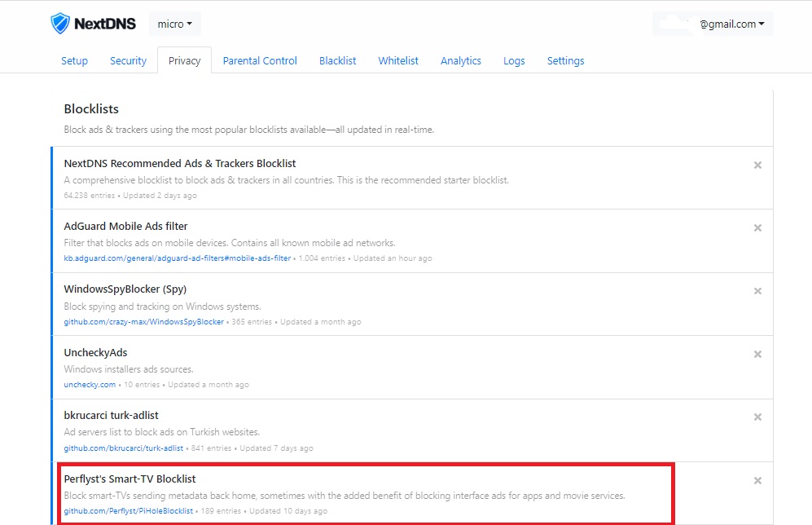Click 'A comprehensive blocklist to block ads & trackers' description
Screen dimensions: 812x525
(x=287, y=180)
